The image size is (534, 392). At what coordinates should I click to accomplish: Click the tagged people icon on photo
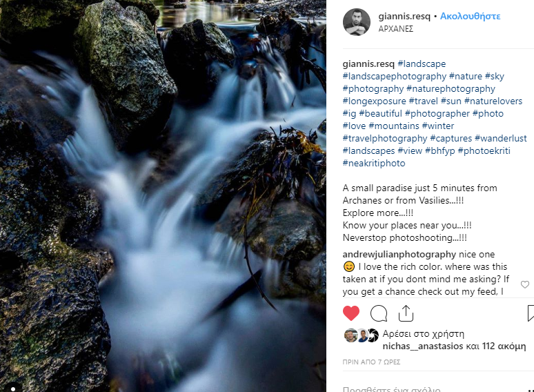[12, 388]
